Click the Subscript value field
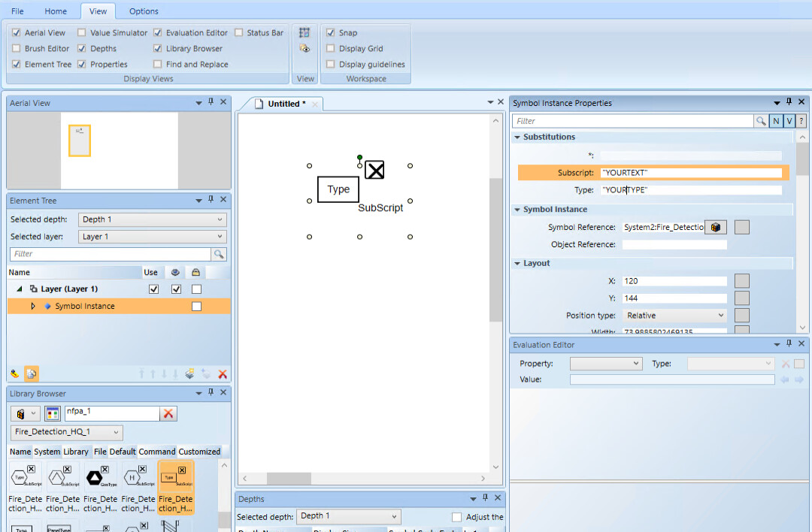The height and width of the screenshot is (532, 812). click(690, 173)
